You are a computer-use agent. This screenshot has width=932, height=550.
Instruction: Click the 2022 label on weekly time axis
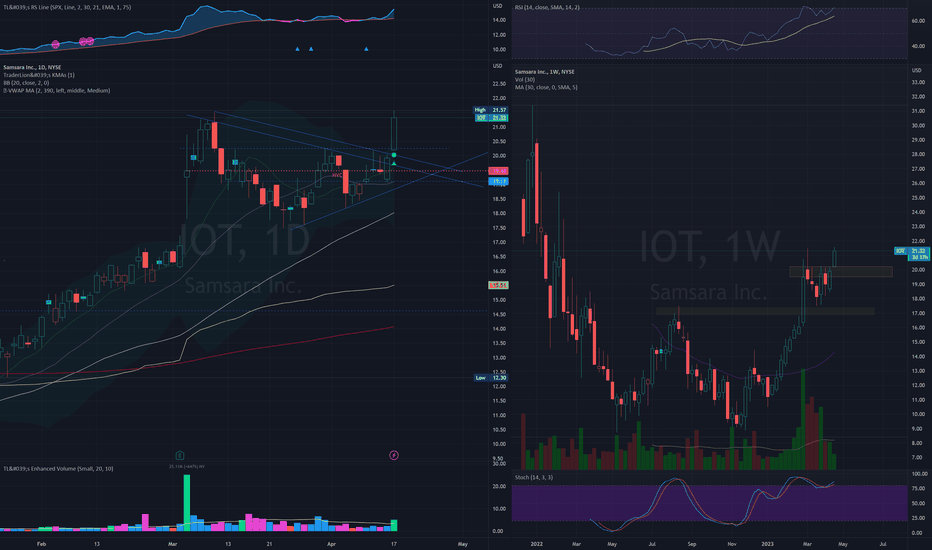tap(537, 543)
